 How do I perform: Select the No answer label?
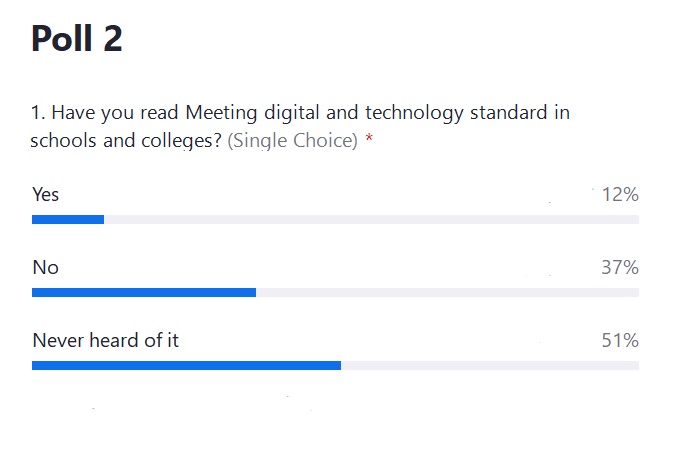pos(46,267)
